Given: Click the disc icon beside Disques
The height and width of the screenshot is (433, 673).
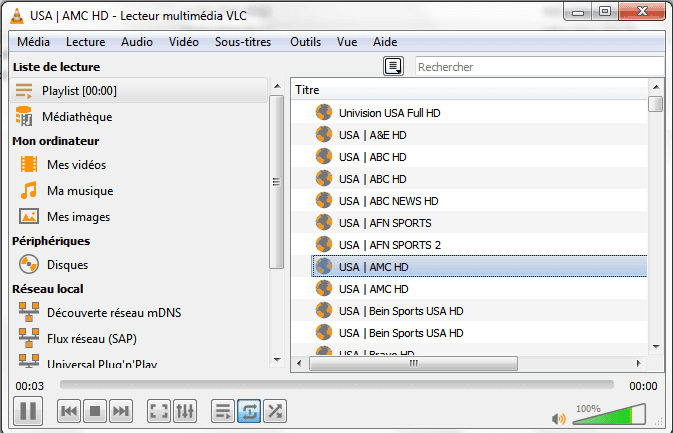Looking at the screenshot, I should [29, 264].
